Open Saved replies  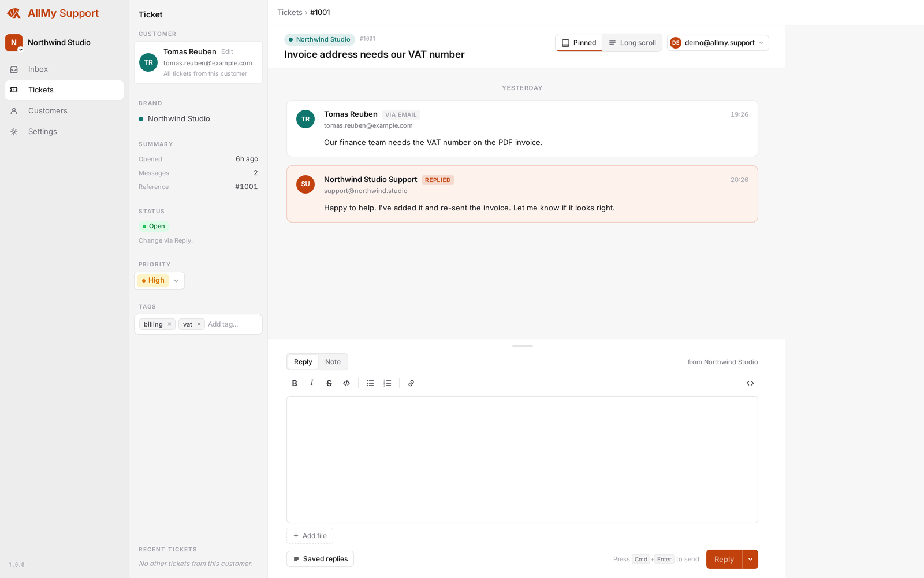pos(320,559)
